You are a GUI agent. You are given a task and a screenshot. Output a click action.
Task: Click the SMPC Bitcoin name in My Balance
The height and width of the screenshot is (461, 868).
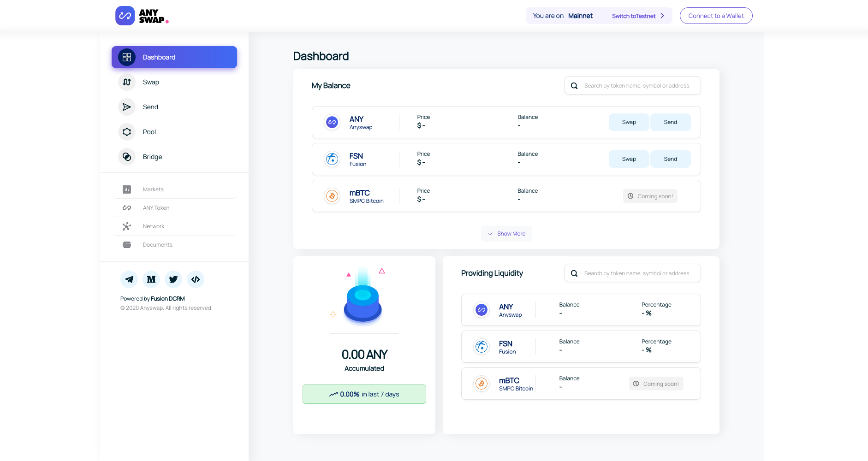(367, 201)
